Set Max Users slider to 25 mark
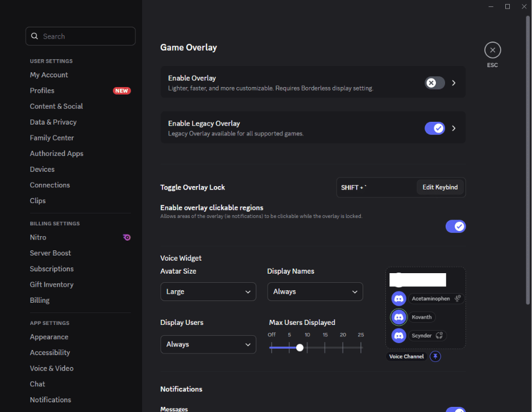 tap(361, 348)
